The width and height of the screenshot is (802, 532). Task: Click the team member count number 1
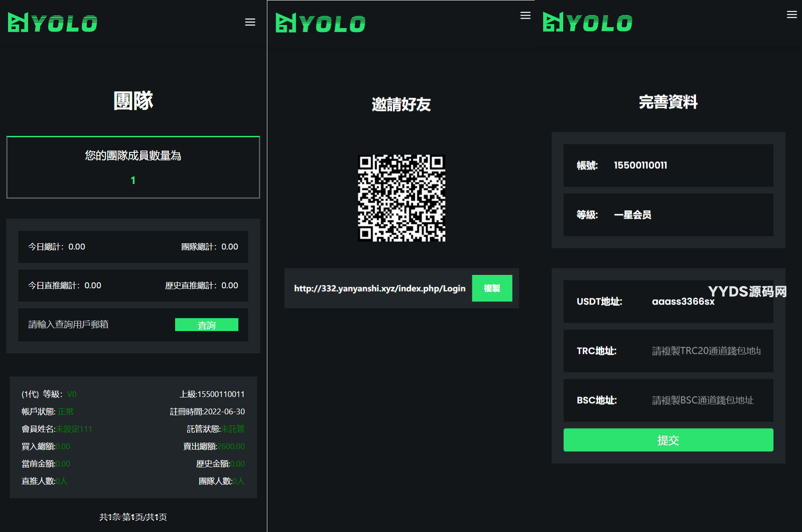133,180
